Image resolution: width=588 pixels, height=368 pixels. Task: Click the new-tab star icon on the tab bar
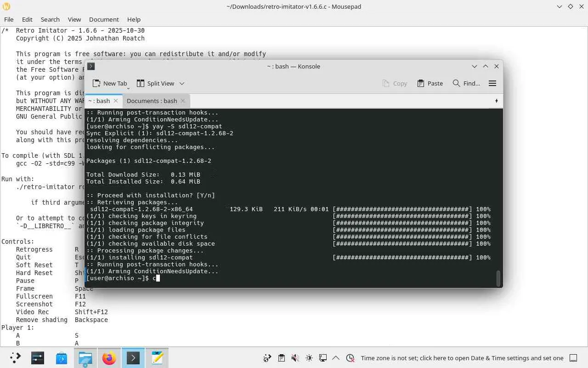point(496,101)
